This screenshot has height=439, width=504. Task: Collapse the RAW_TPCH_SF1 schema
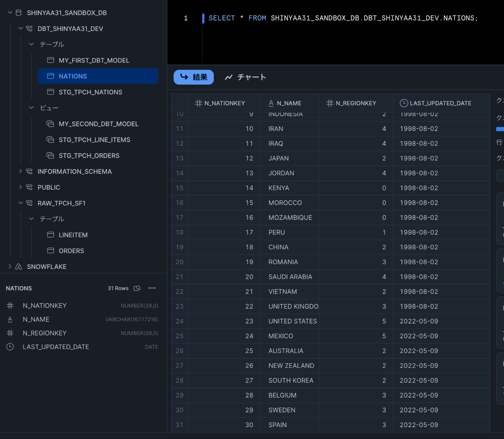click(21, 203)
